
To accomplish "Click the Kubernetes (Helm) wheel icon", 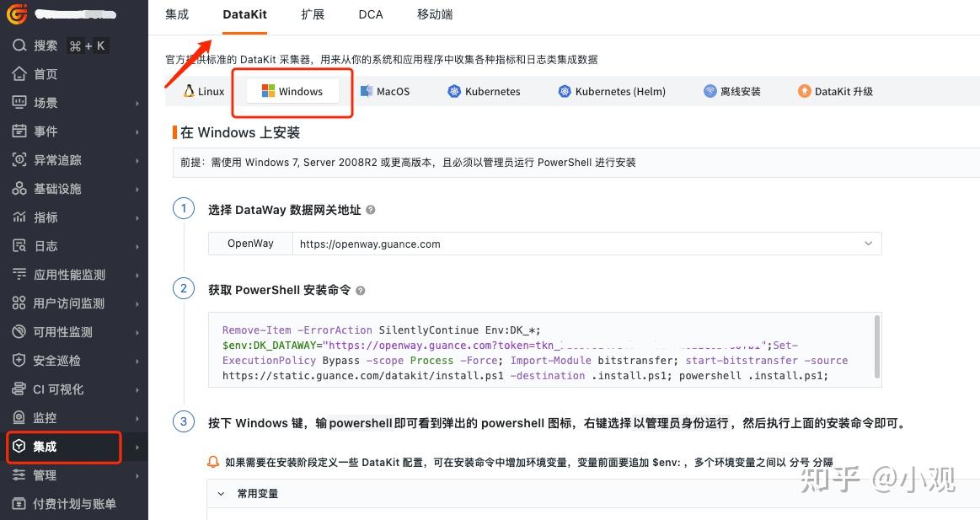I will tap(565, 91).
